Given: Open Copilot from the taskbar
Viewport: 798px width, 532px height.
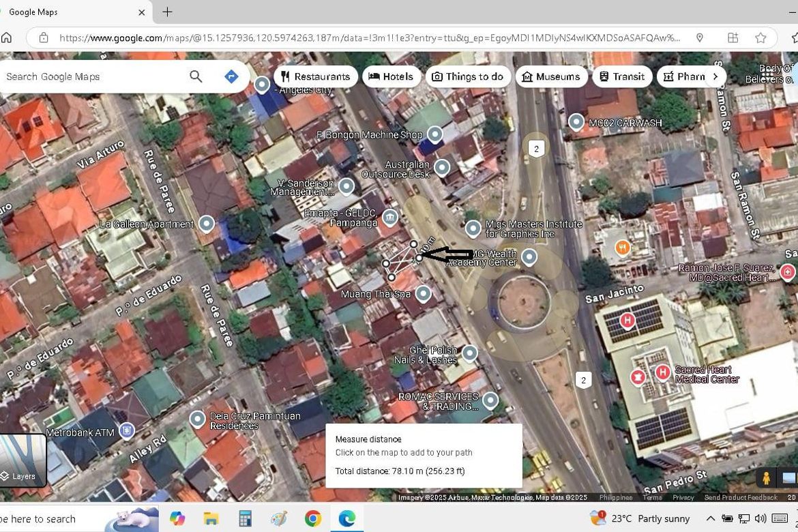Looking at the screenshot, I should tap(177, 519).
